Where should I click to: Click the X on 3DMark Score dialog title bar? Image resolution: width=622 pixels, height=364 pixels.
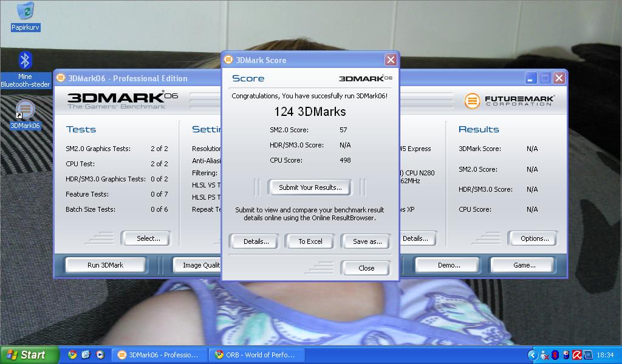pyautogui.click(x=391, y=60)
